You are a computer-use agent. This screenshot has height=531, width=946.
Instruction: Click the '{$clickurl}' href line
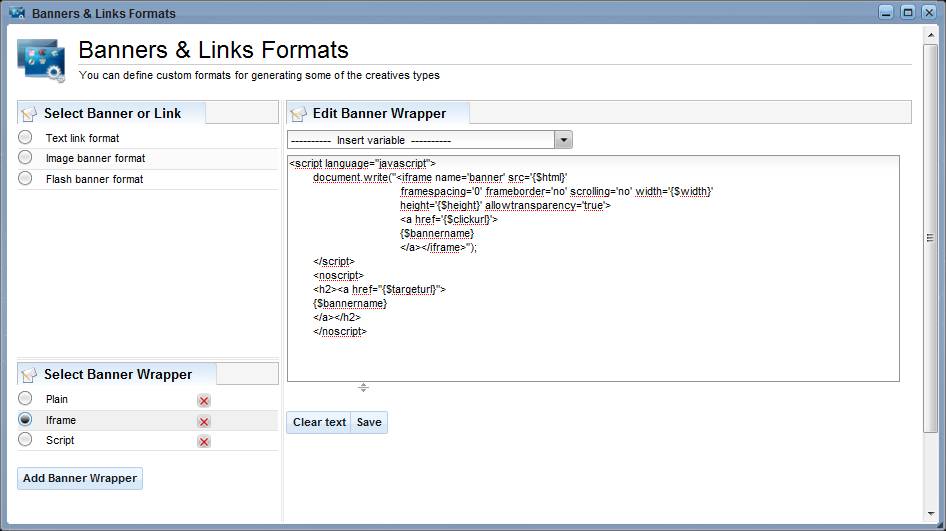click(x=449, y=220)
